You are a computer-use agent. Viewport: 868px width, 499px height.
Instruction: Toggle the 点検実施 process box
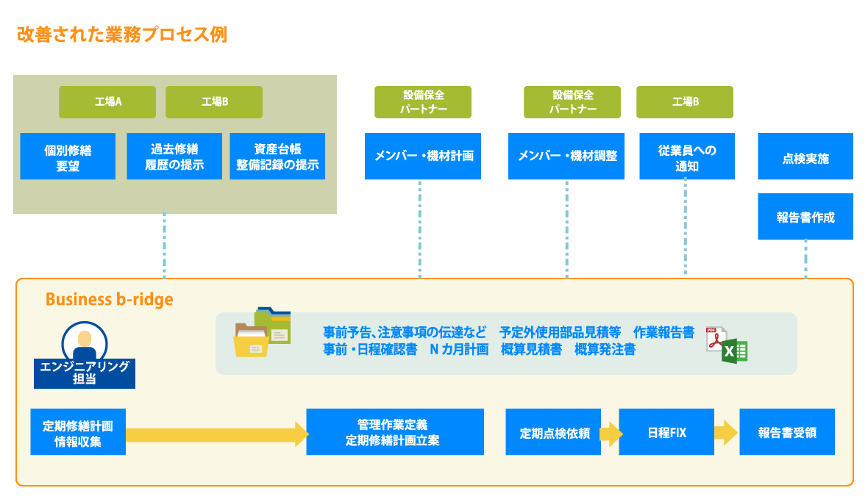point(805,156)
